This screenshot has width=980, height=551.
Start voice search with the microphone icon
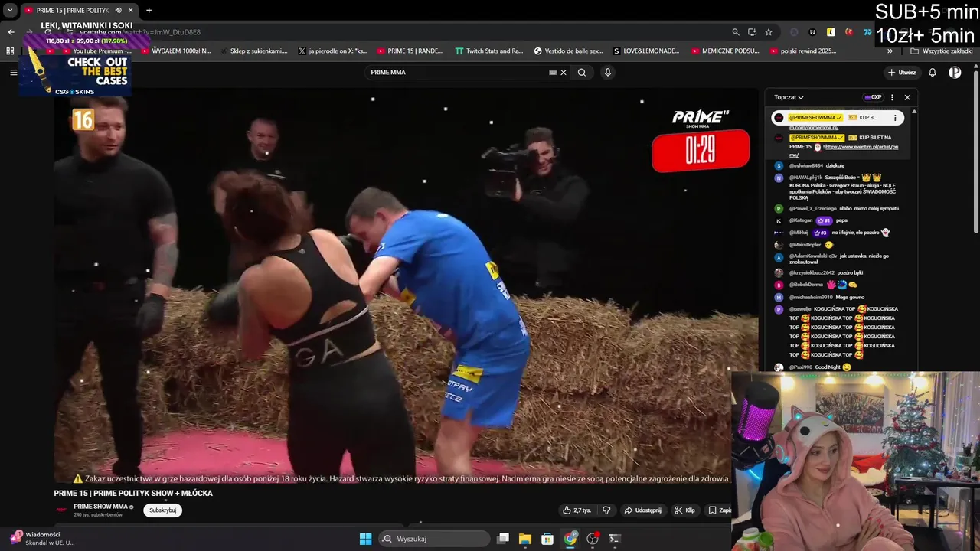(608, 73)
